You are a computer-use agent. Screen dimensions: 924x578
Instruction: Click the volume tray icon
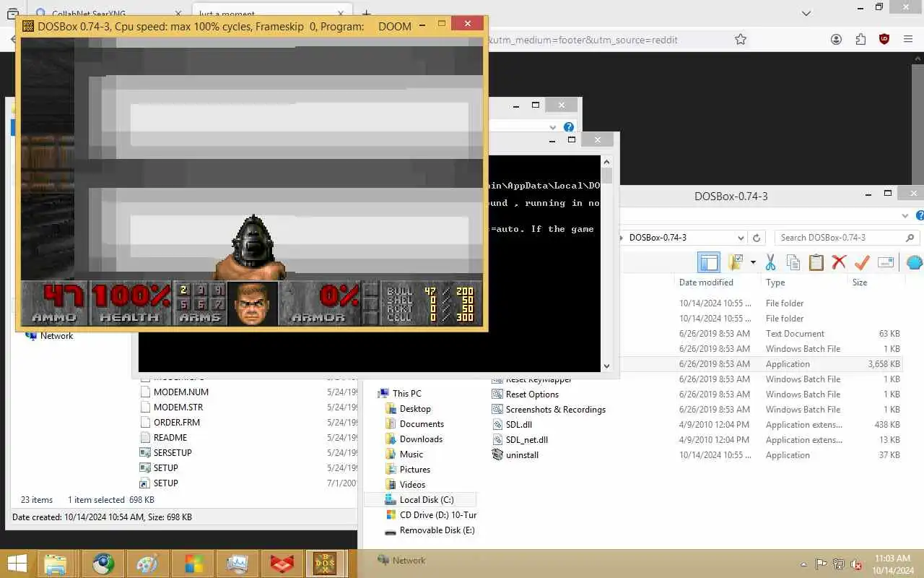(x=856, y=564)
